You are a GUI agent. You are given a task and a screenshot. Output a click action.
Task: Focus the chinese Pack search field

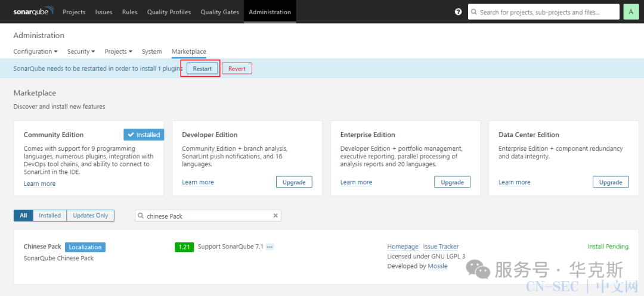[x=208, y=216]
